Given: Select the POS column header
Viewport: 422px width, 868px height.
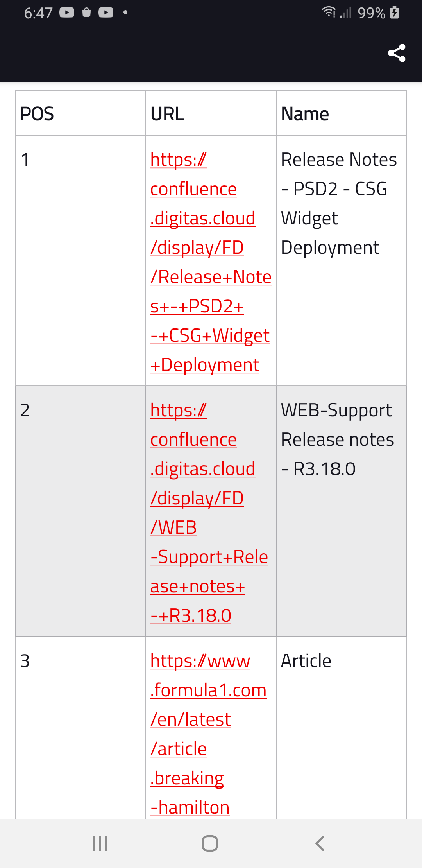Looking at the screenshot, I should (x=37, y=113).
